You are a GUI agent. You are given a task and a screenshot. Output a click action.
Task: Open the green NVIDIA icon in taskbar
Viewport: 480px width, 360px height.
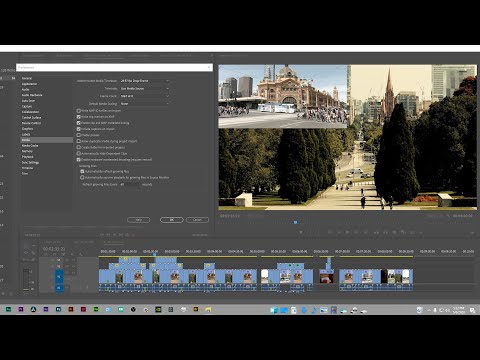click(158, 310)
